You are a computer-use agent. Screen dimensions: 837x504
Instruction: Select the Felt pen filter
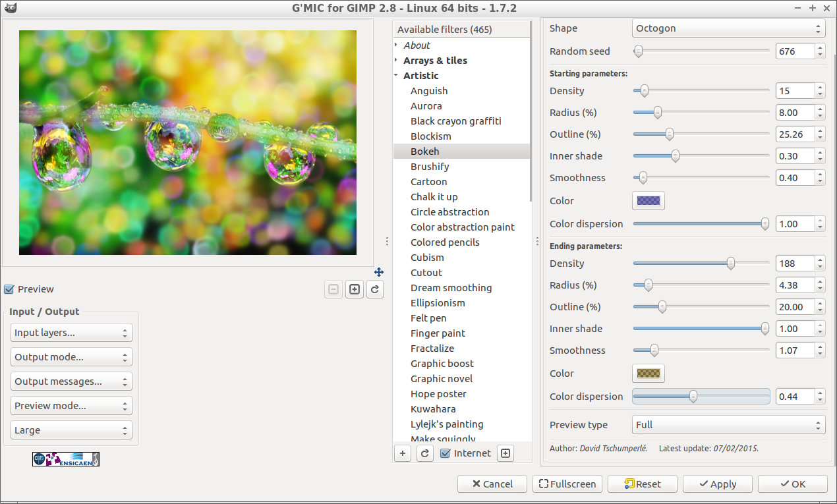click(428, 318)
